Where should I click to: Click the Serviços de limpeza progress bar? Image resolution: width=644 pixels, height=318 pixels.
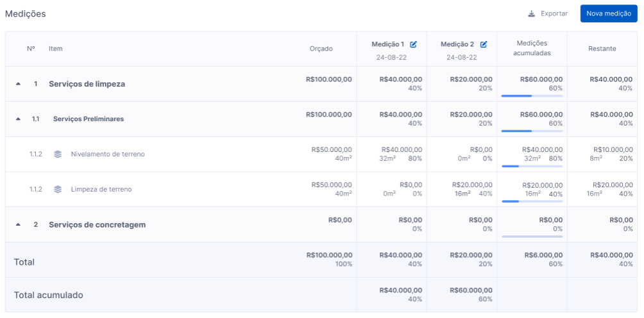click(x=532, y=96)
